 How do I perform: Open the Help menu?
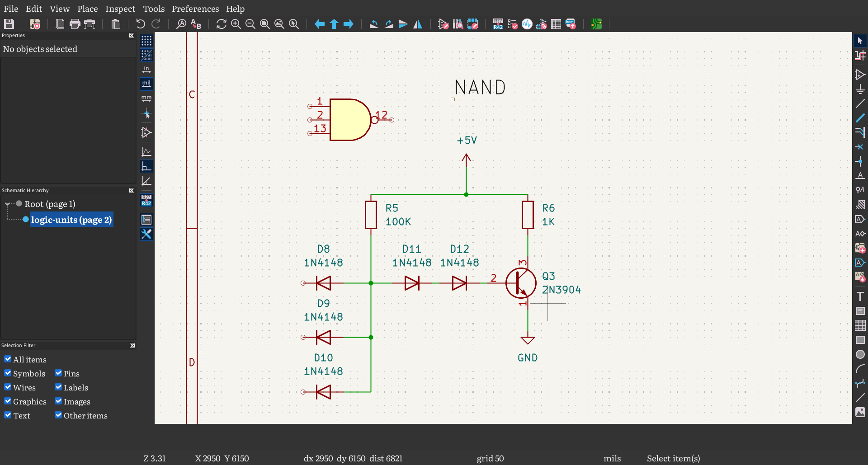[236, 9]
